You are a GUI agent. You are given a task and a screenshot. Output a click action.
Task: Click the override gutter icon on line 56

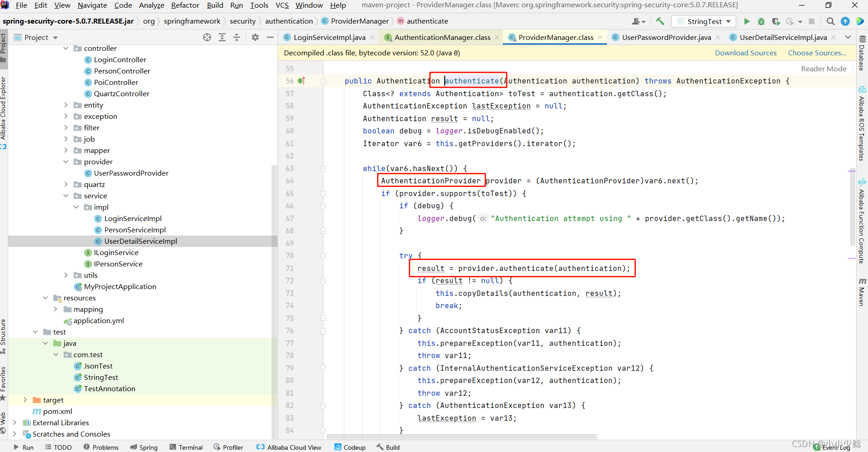(301, 81)
